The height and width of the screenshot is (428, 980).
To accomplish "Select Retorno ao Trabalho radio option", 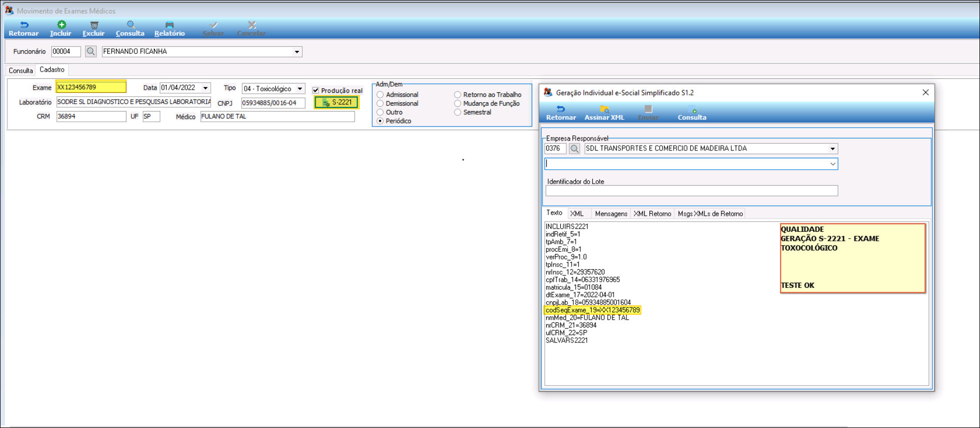I will click(458, 95).
